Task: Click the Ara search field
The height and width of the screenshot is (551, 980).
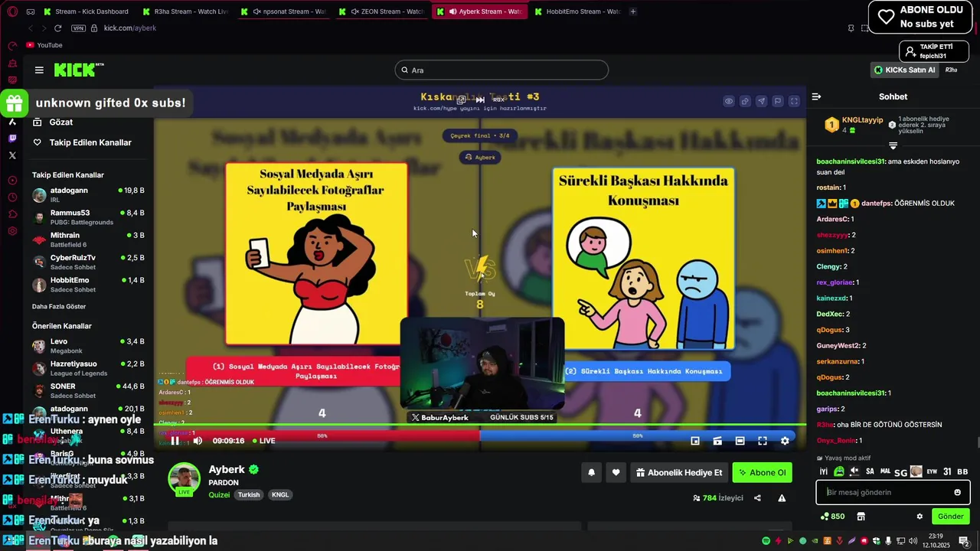Action: (x=501, y=70)
